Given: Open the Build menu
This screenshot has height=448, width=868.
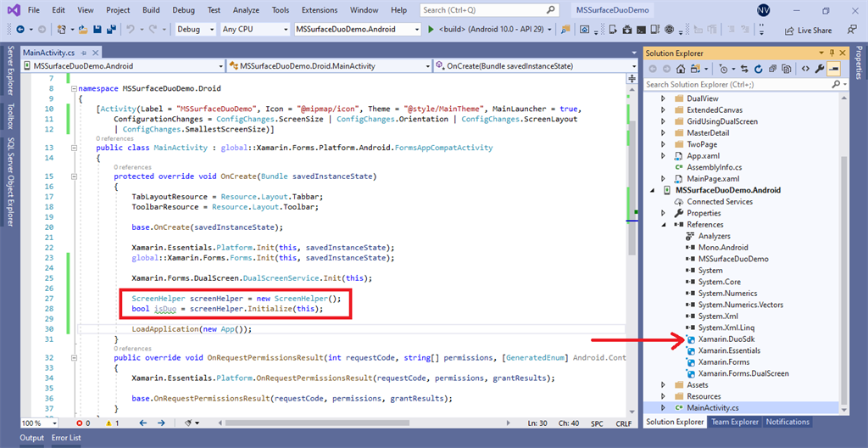Looking at the screenshot, I should [x=151, y=10].
